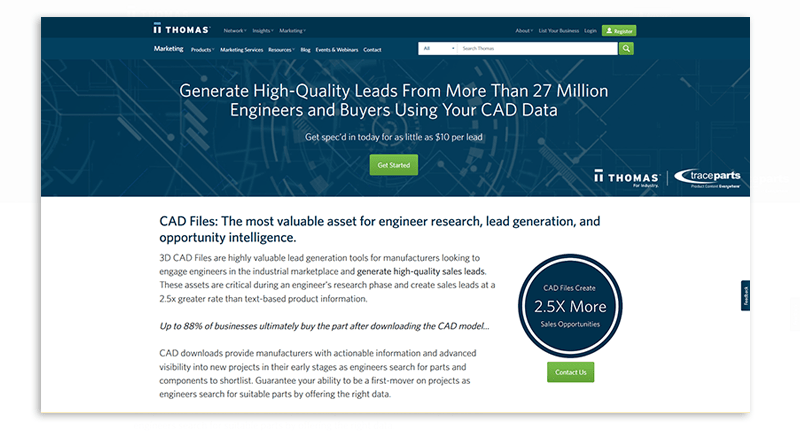Open the Blog page
Screen dimensions: 800x447
(305, 50)
